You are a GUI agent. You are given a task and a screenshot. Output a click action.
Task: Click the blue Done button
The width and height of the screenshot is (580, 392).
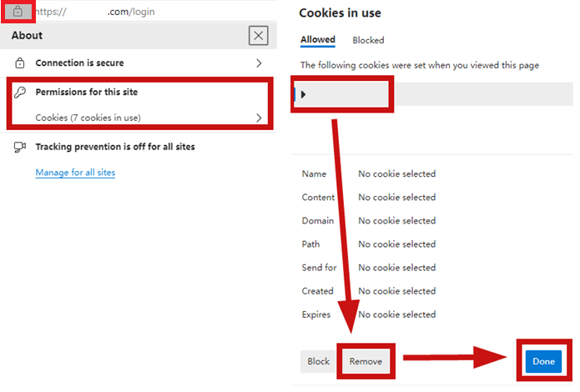(x=543, y=361)
